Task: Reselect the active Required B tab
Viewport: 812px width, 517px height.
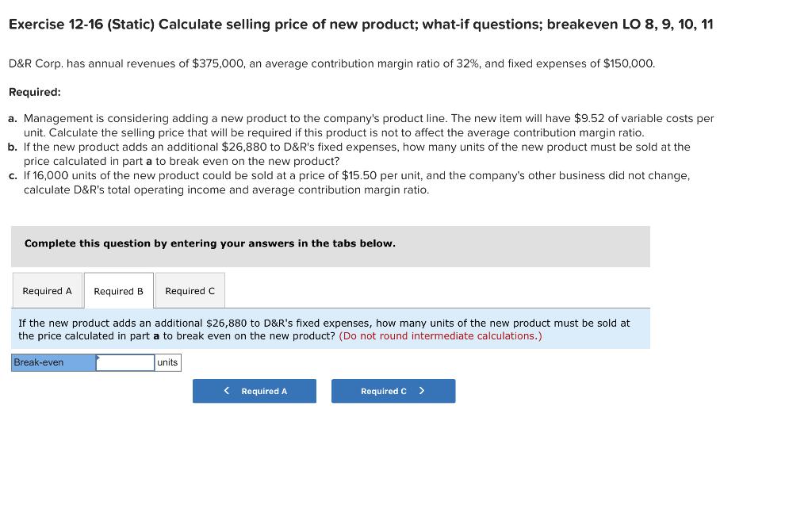Action: (x=118, y=290)
